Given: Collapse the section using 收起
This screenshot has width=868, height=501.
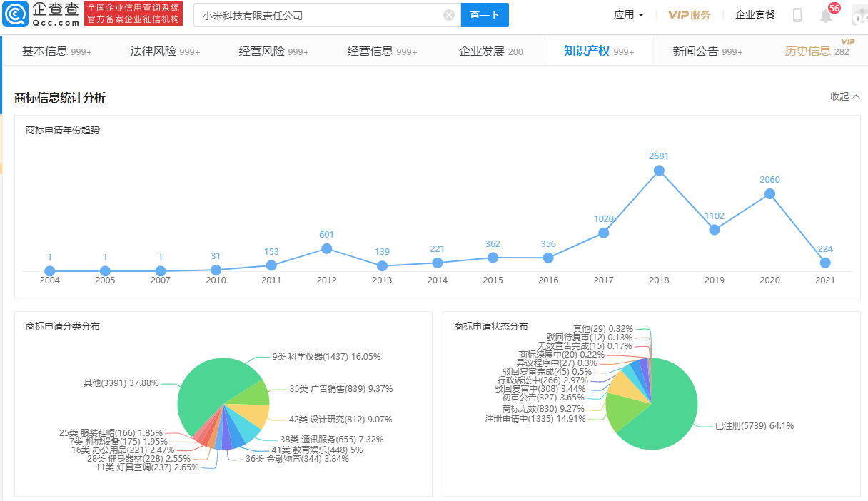Looking at the screenshot, I should (x=845, y=96).
